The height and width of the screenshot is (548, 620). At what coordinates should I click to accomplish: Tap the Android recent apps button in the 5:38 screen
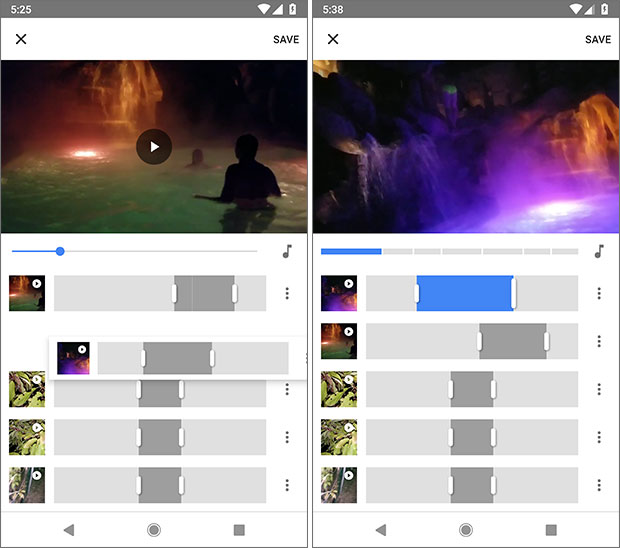pos(551,530)
